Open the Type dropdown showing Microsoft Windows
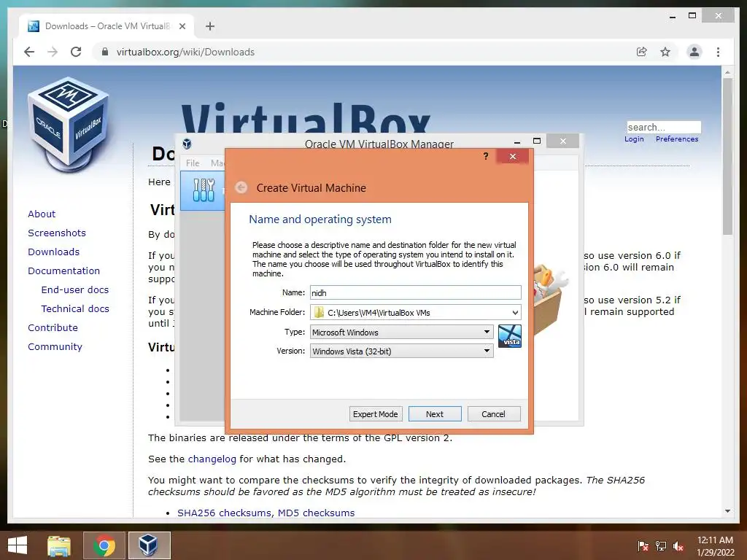 click(x=402, y=332)
